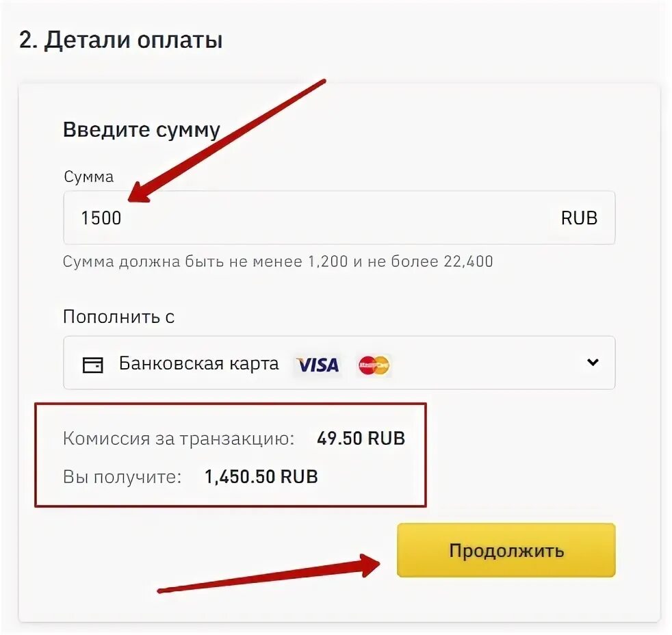
Task: Click the Сумма field label
Action: (89, 177)
